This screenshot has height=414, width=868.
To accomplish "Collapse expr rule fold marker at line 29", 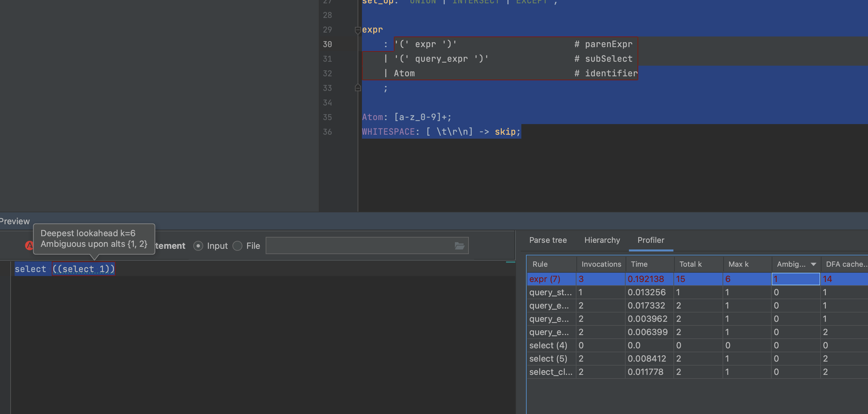I will click(358, 30).
